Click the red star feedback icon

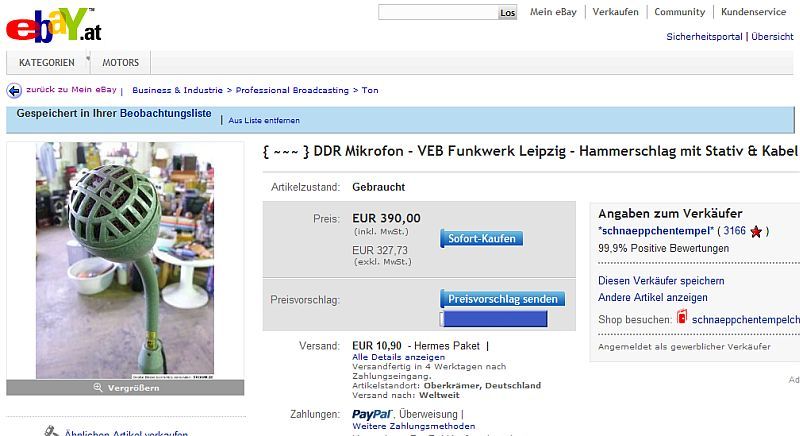(756, 232)
